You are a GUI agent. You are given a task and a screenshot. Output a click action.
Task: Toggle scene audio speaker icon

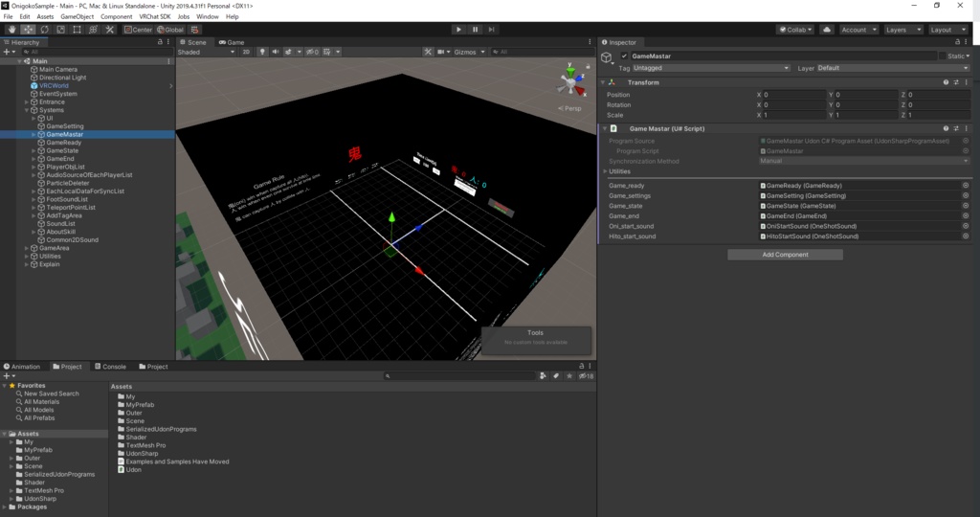[x=275, y=52]
